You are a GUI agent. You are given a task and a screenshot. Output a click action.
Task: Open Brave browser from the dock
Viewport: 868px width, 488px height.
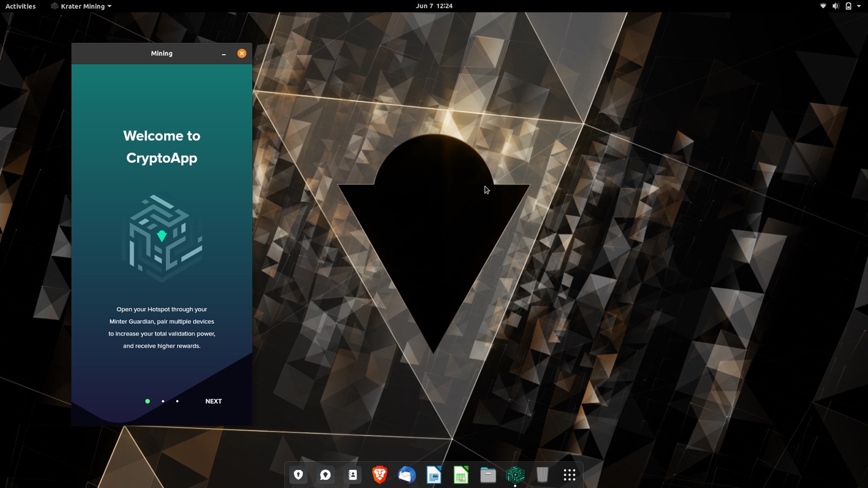pos(380,475)
